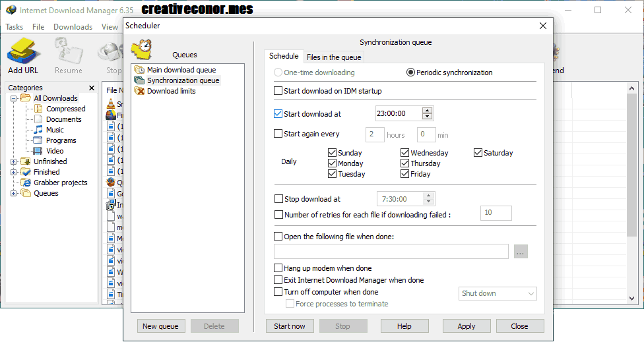Image resolution: width=644 pixels, height=342 pixels.
Task: Uncheck Wednesday checkbox
Action: 404,152
